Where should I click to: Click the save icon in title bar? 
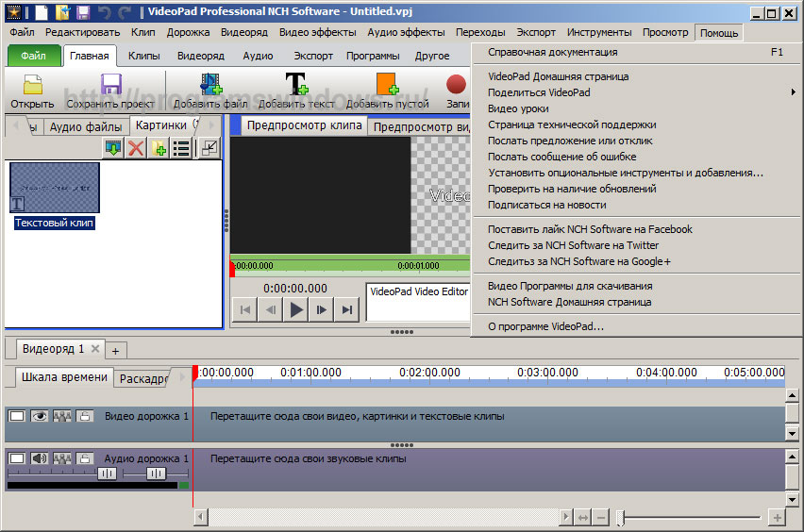point(83,11)
